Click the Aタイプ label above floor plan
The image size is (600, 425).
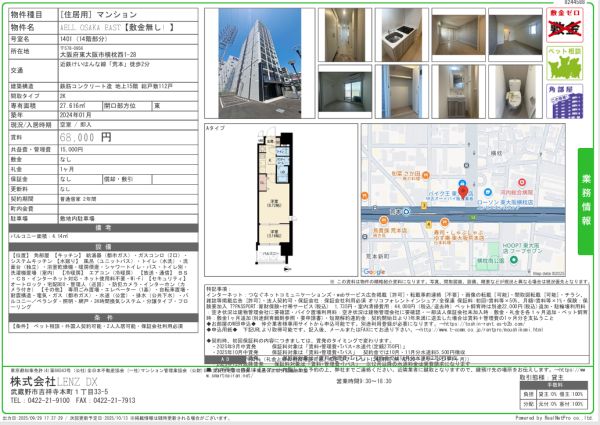215,128
